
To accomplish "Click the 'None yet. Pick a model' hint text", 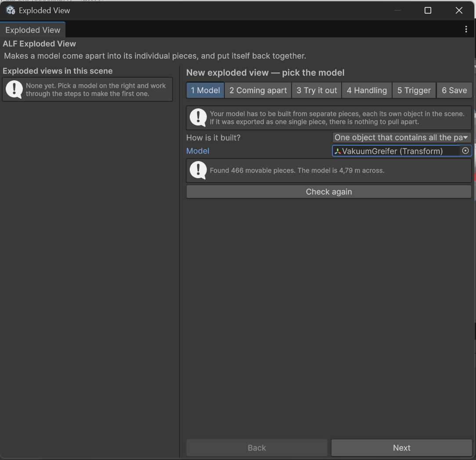I will [x=96, y=90].
